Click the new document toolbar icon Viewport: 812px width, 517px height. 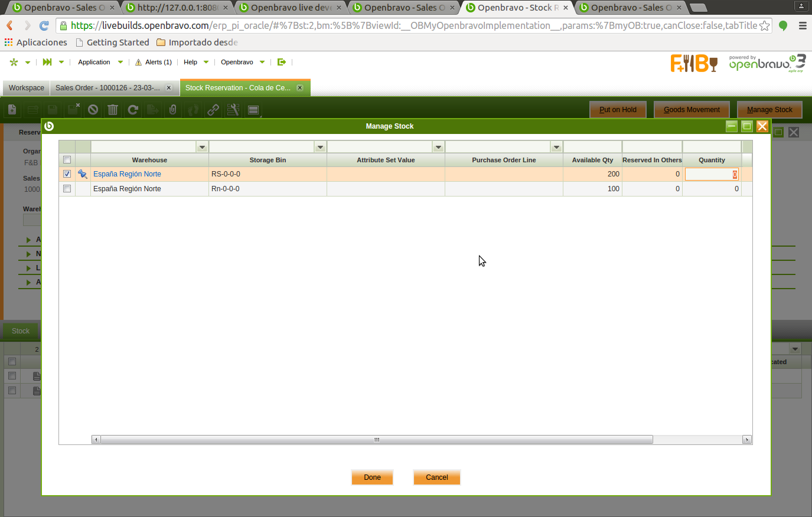point(12,109)
